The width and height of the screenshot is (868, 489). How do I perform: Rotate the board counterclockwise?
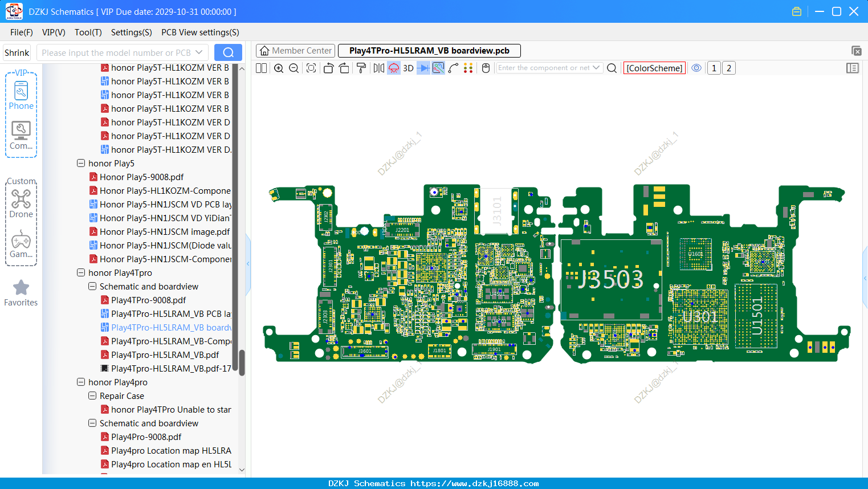coord(328,68)
